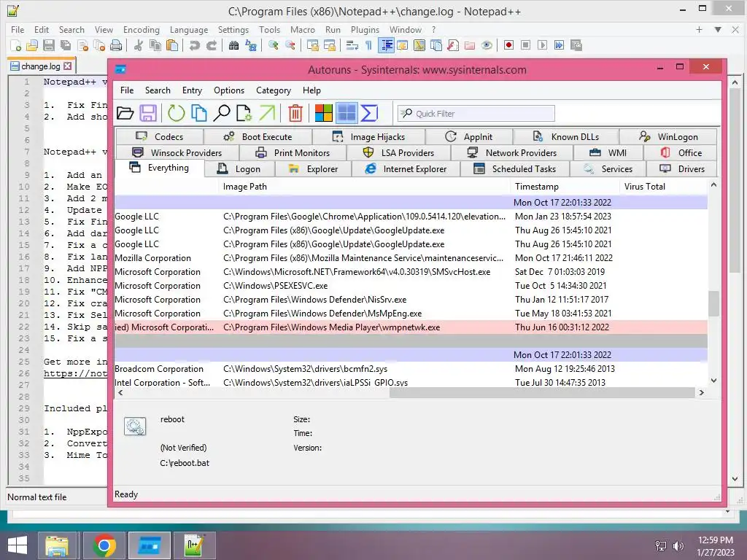Open the Services tab
747x560 pixels.
(x=608, y=169)
